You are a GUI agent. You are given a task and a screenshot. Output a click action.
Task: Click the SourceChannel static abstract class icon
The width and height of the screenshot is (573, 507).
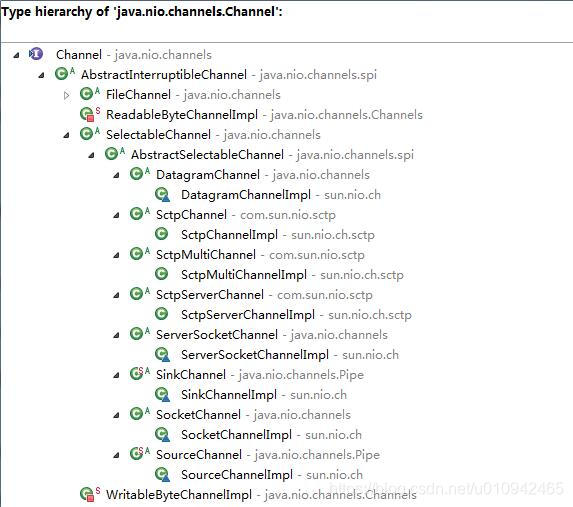pyautogui.click(x=140, y=454)
